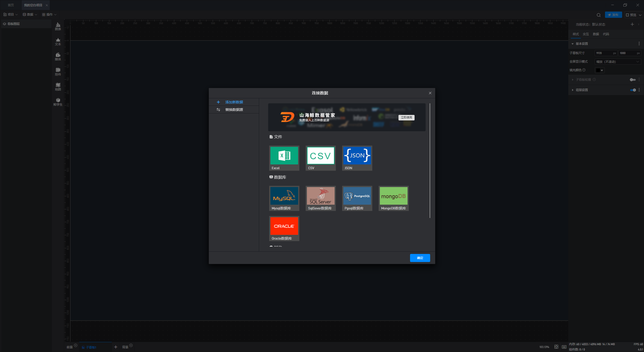The height and width of the screenshot is (352, 644).
Task: Connect to Mysql database
Action: (284, 198)
